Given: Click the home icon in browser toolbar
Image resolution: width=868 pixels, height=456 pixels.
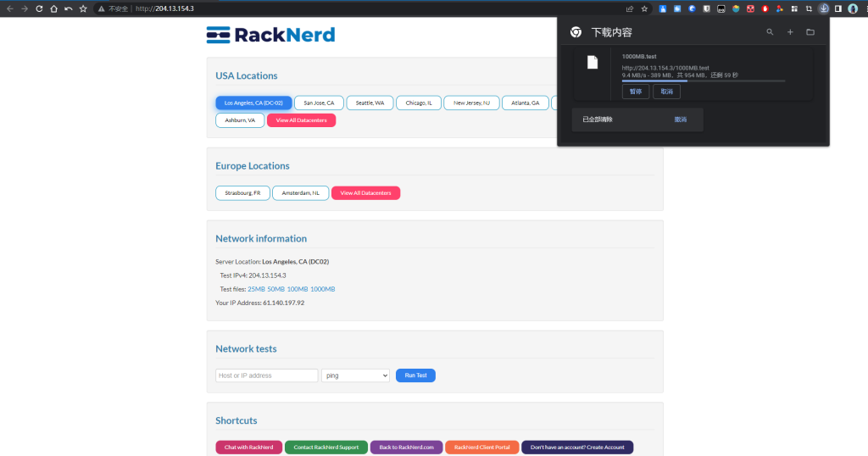Looking at the screenshot, I should 53,8.
